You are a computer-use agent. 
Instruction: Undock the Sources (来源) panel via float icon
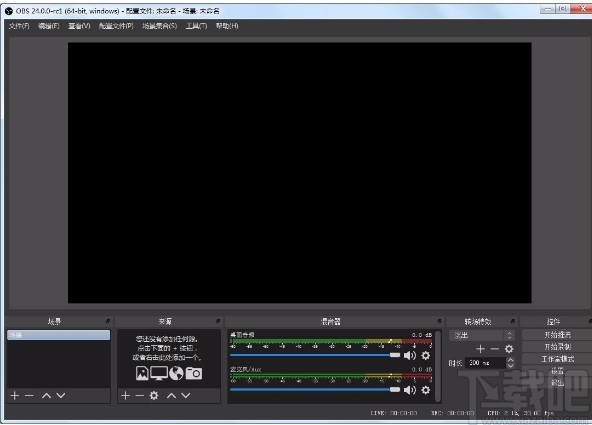click(x=218, y=321)
